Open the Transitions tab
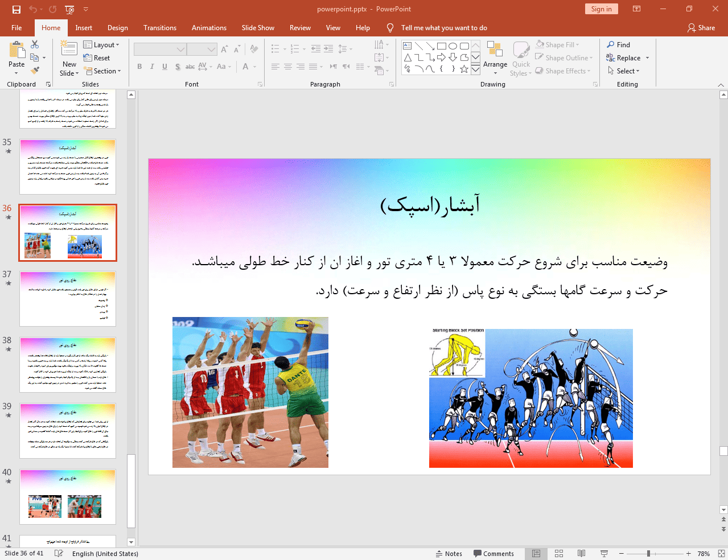This screenshot has width=728, height=560. 160,27
